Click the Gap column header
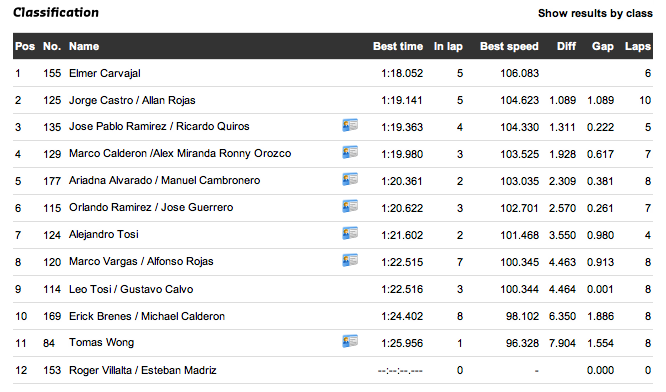This screenshot has width=666, height=392. tap(603, 46)
